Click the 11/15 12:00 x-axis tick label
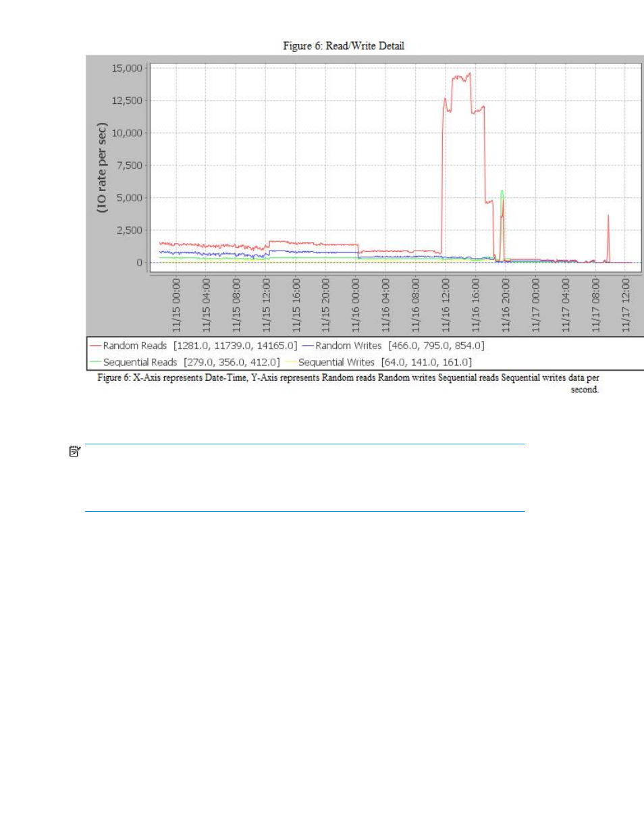Image resolution: width=644 pixels, height=834 pixels. pyautogui.click(x=266, y=305)
